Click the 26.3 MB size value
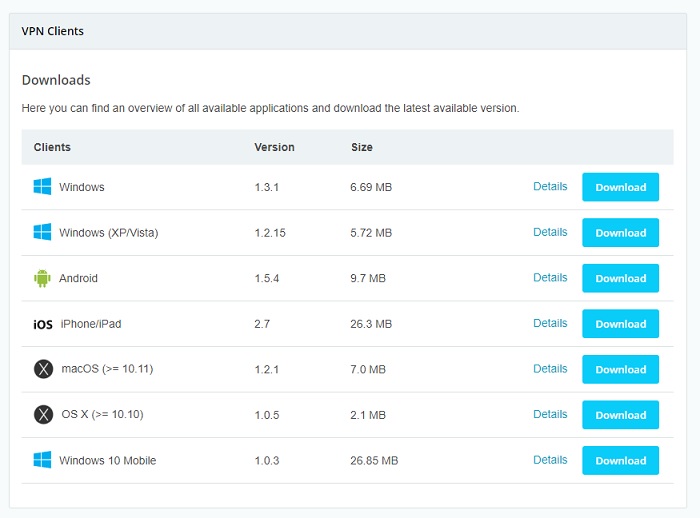Image resolution: width=700 pixels, height=518 pixels. [x=371, y=324]
